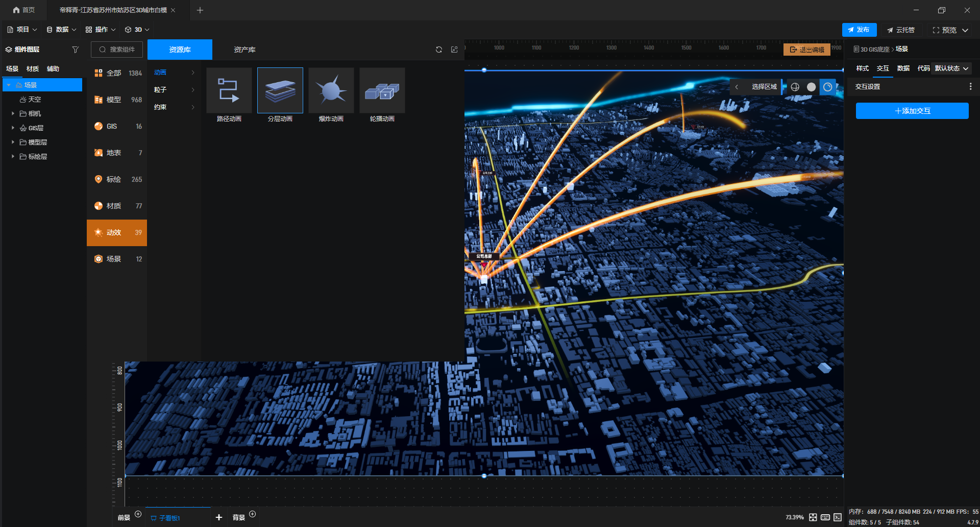Click the 退出编辑 exit editing button
This screenshot has height=527, width=980.
tap(807, 50)
